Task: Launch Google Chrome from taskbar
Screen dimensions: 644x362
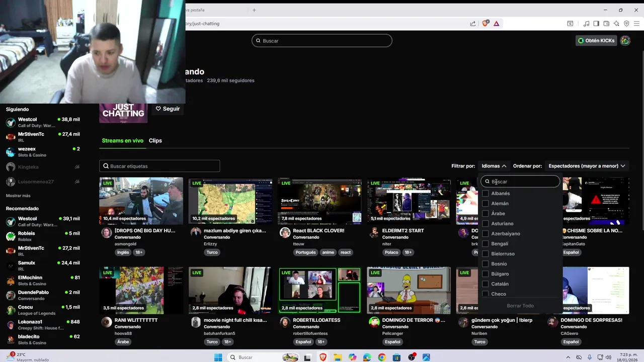Action: pyautogui.click(x=382, y=357)
